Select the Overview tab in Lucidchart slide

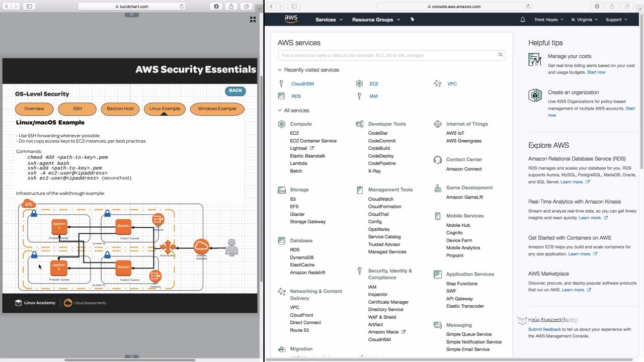click(34, 109)
